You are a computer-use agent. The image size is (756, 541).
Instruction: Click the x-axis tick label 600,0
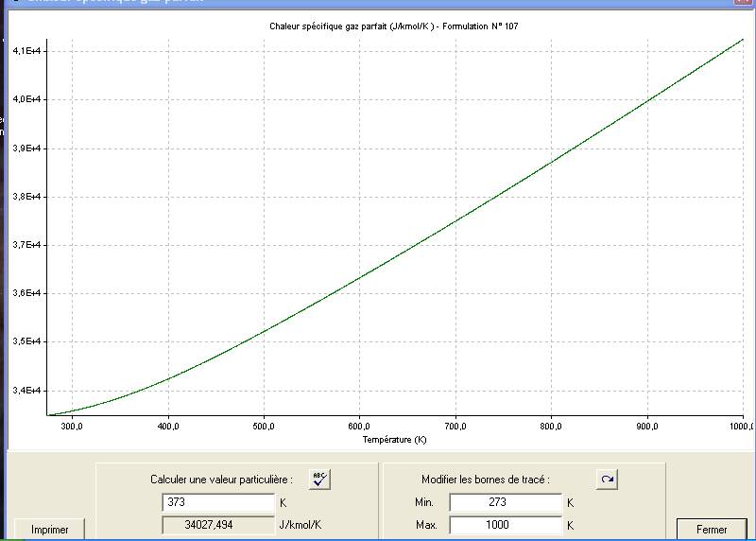tap(359, 427)
